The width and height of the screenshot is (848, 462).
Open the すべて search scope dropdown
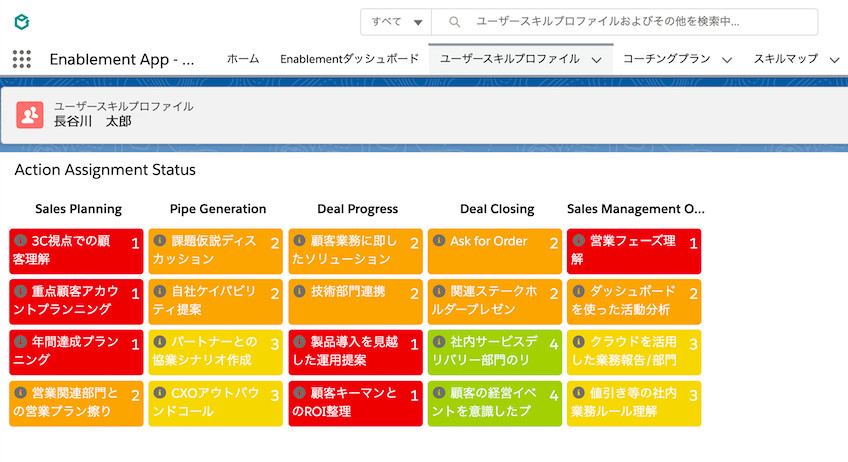[x=396, y=22]
